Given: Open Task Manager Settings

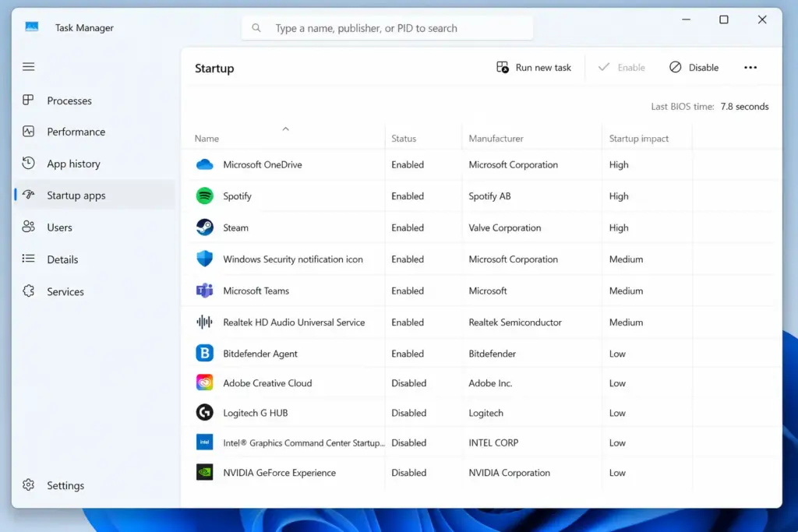Looking at the screenshot, I should (65, 485).
